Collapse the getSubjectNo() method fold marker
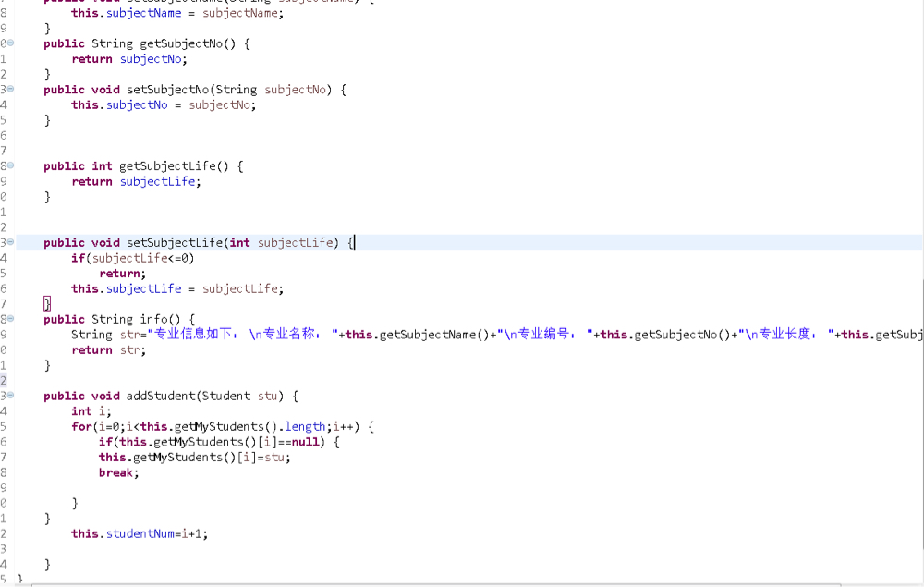This screenshot has height=587, width=924. click(10, 43)
